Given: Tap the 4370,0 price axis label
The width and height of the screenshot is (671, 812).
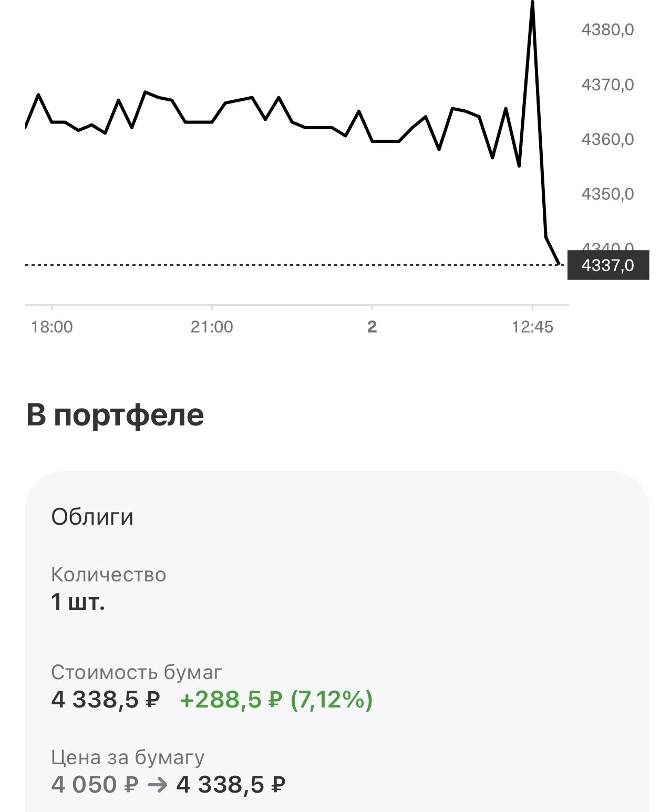Looking at the screenshot, I should [607, 84].
